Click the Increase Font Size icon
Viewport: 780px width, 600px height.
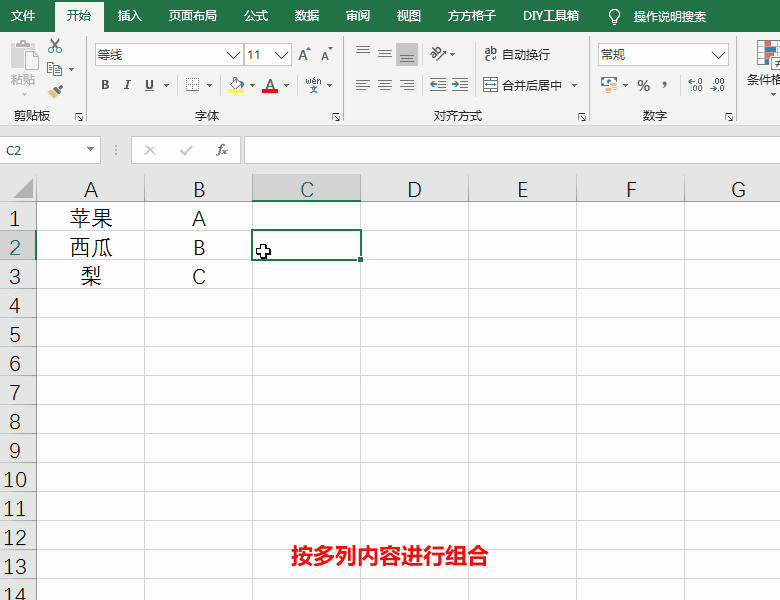coord(304,55)
